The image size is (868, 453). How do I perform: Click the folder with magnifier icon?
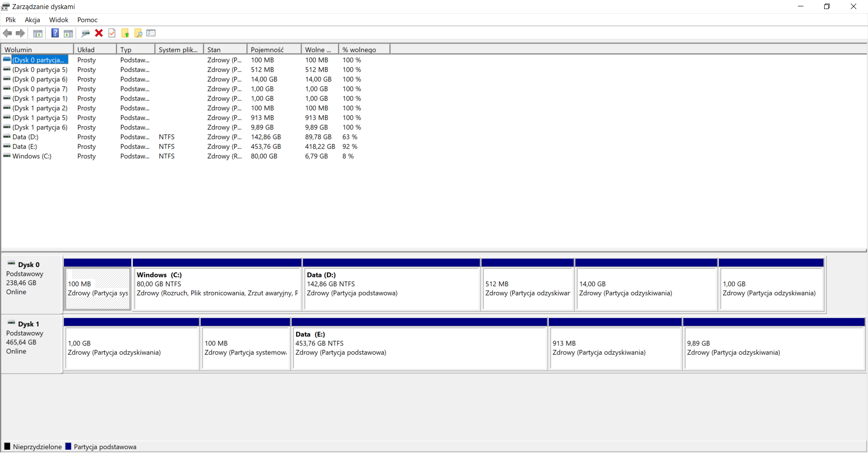coord(138,33)
